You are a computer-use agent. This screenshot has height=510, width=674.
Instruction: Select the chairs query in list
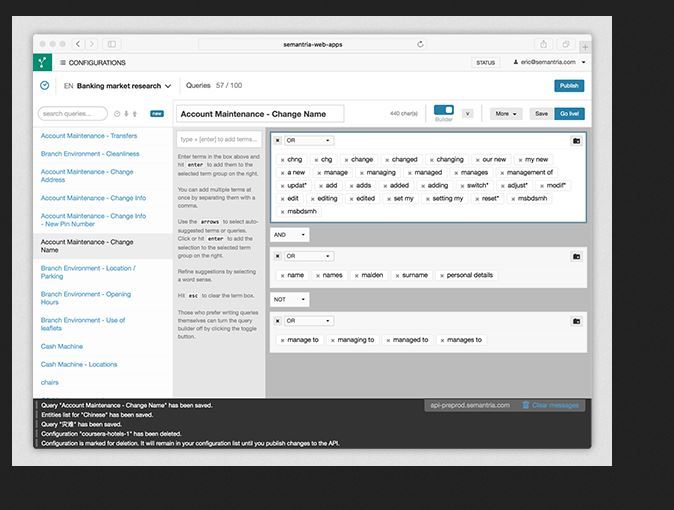tap(49, 383)
